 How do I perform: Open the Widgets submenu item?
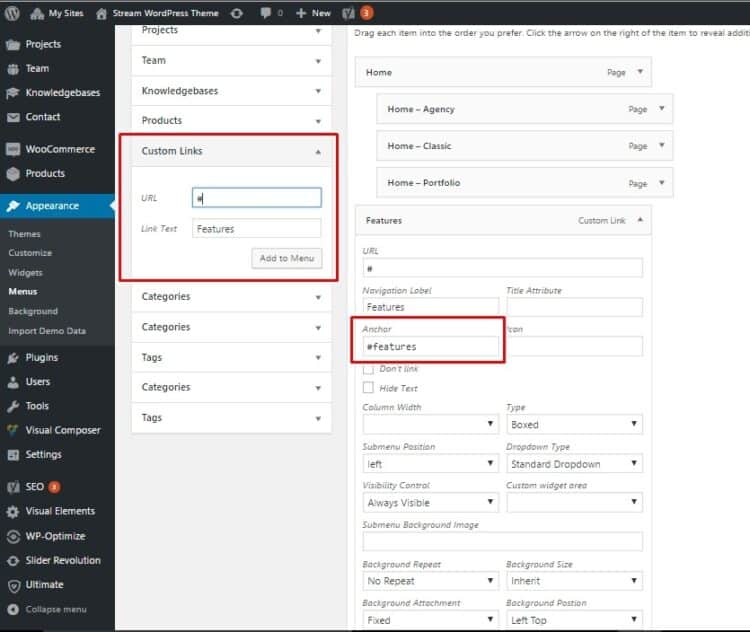click(25, 273)
